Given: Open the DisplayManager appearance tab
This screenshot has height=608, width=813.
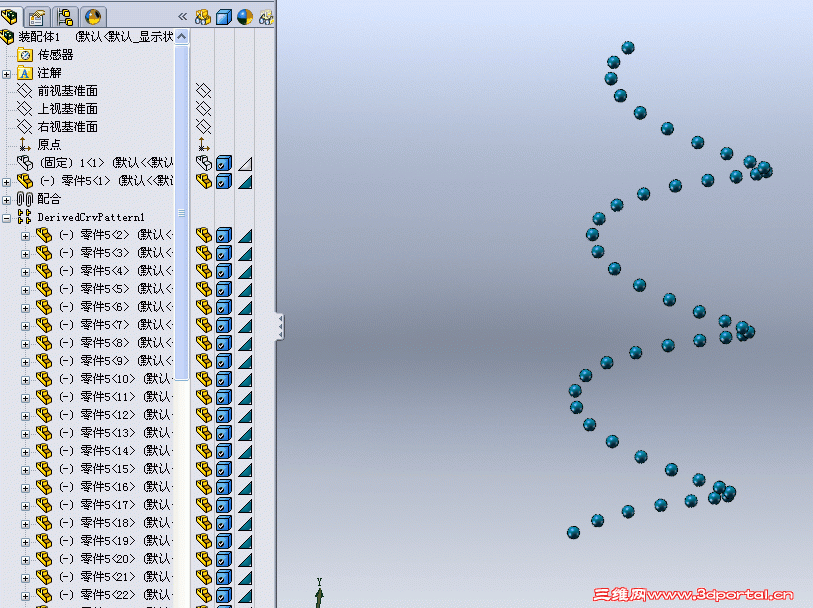Looking at the screenshot, I should 93,17.
